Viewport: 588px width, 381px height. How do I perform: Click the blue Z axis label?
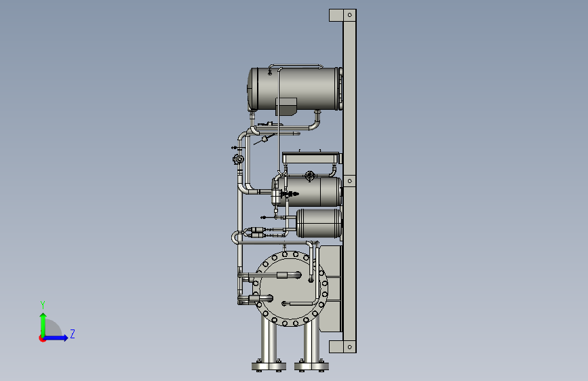[x=73, y=334]
